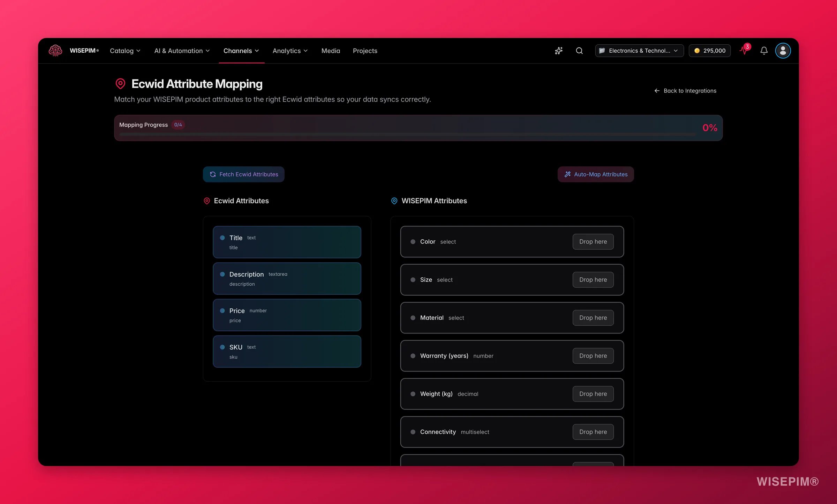Click the 295,000 credits balance
837x504 pixels.
(710, 51)
